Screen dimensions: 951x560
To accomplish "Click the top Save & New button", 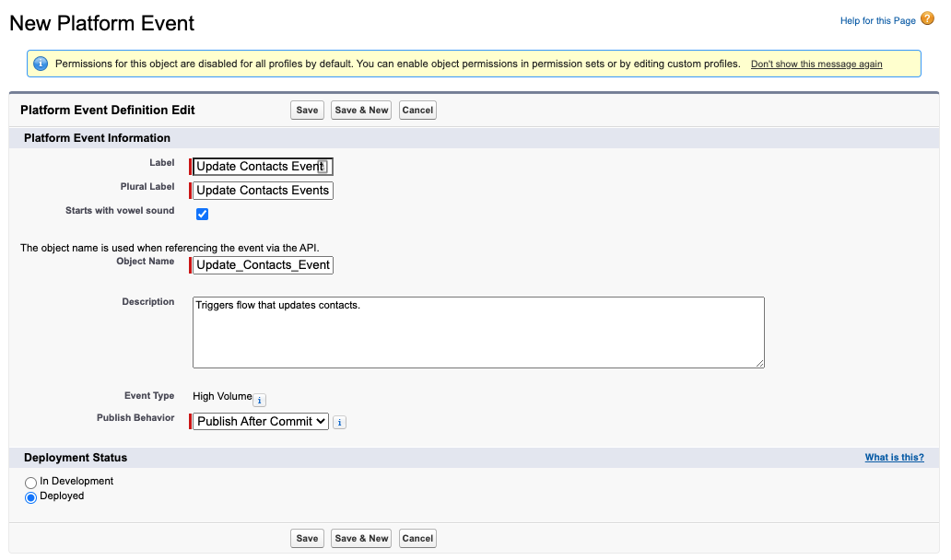I will (x=361, y=111).
